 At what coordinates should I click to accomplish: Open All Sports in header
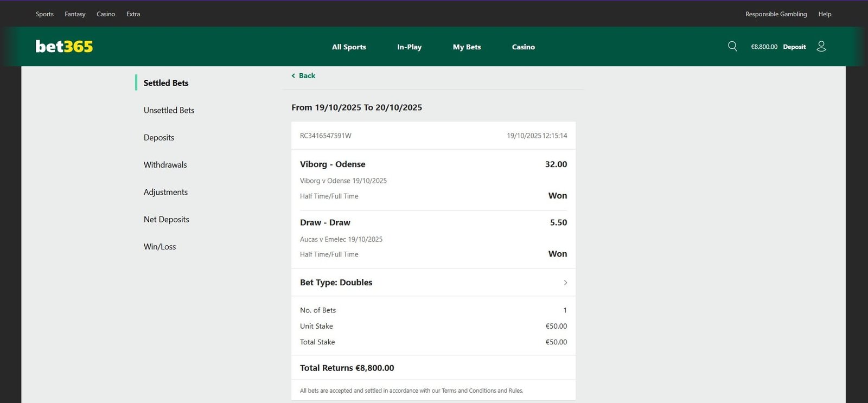tap(349, 47)
